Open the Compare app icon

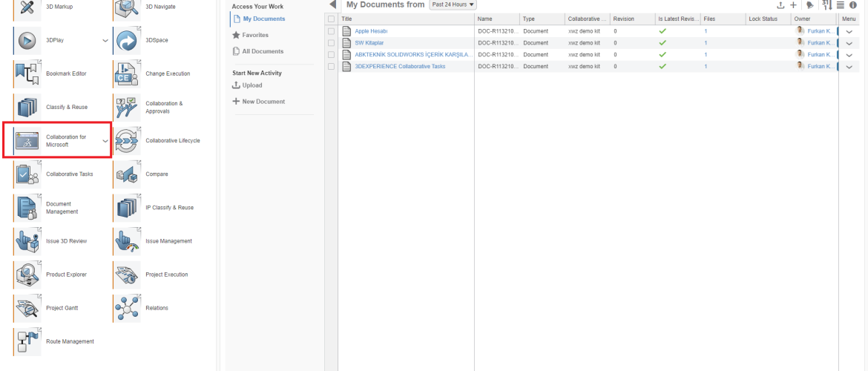click(x=127, y=174)
